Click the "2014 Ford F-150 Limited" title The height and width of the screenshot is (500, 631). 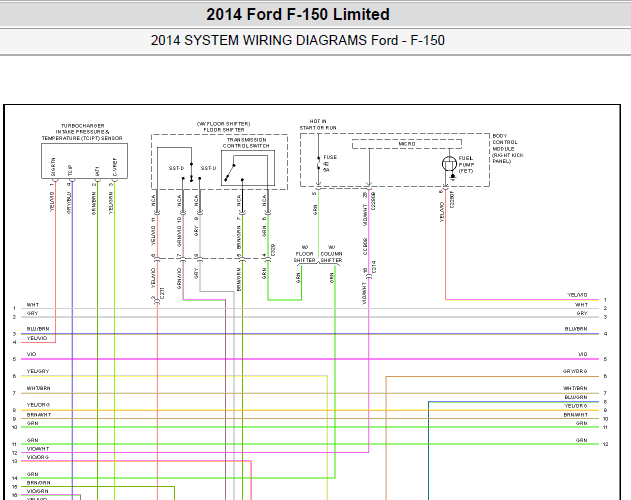(x=298, y=14)
